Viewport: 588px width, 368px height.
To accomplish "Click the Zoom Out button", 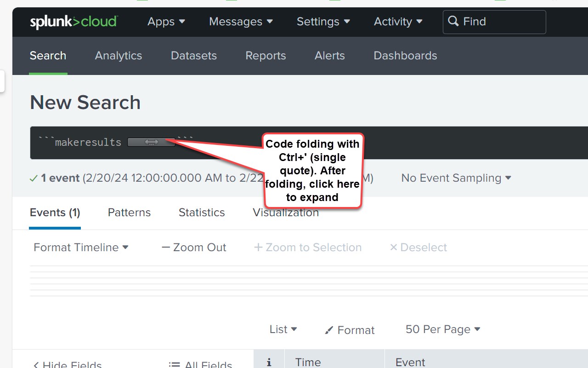I will tap(194, 247).
